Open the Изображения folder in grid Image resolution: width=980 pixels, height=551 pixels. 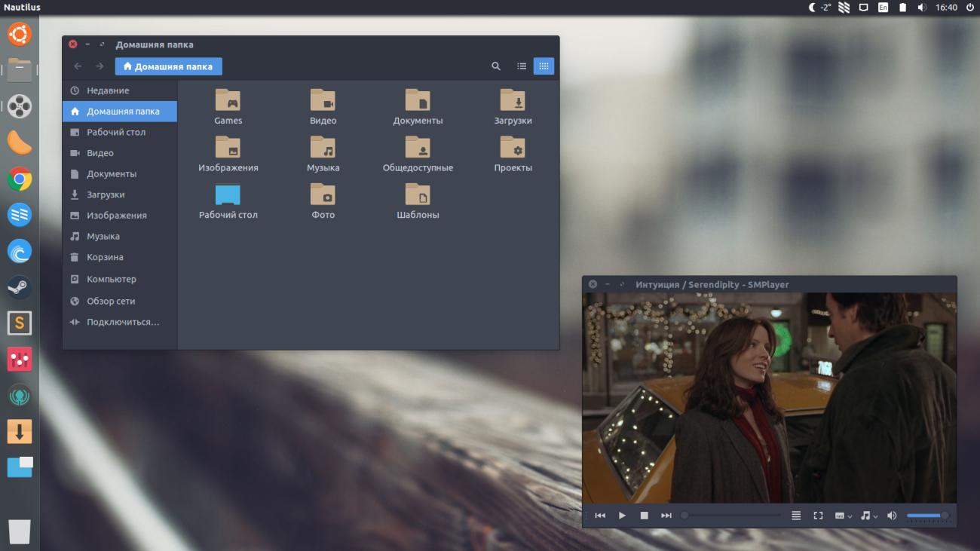point(228,154)
